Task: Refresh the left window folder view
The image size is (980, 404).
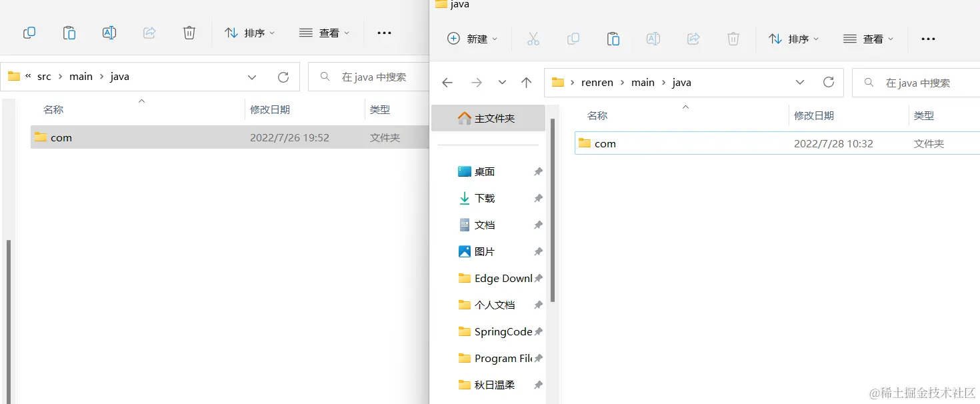Action: coord(283,77)
